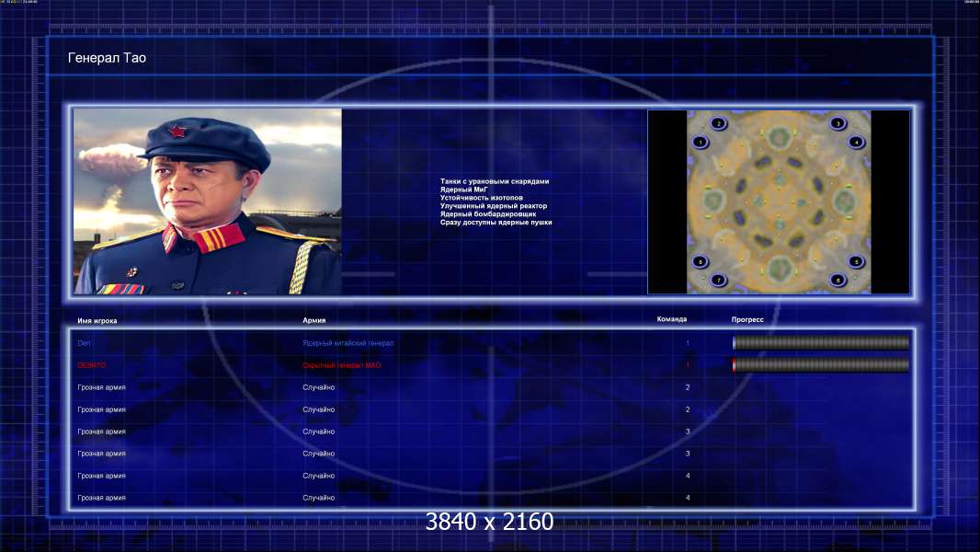Click the "Прогресс" column header
This screenshot has width=980, height=552.
(x=747, y=319)
